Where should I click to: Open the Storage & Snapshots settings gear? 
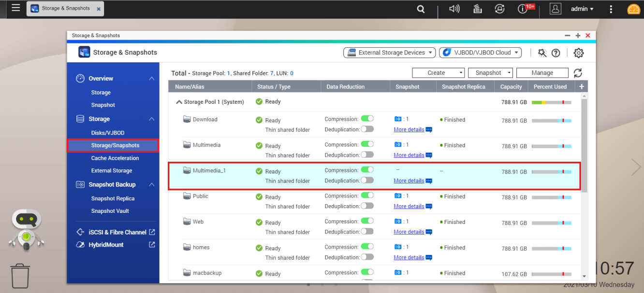click(x=578, y=53)
